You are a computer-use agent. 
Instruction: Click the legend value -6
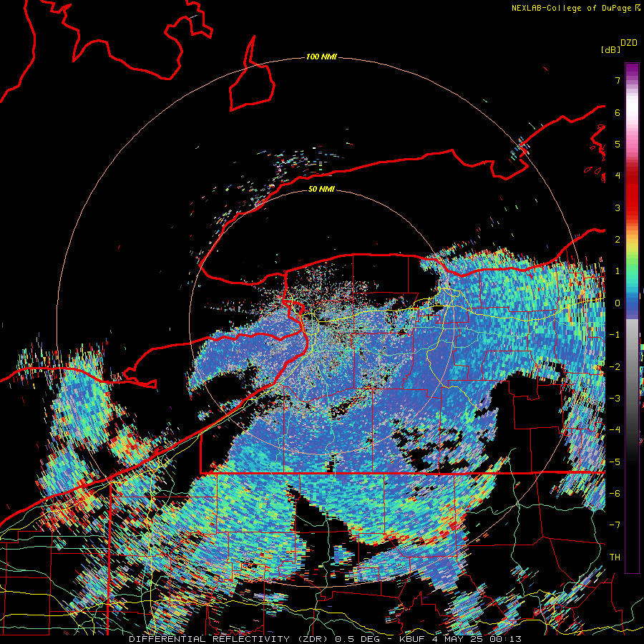pyautogui.click(x=615, y=494)
